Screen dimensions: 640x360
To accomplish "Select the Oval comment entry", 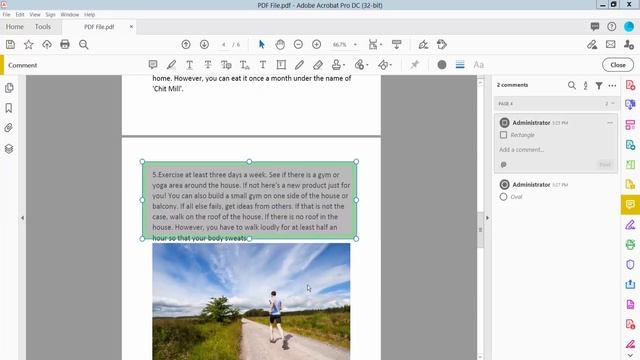I will coord(557,191).
